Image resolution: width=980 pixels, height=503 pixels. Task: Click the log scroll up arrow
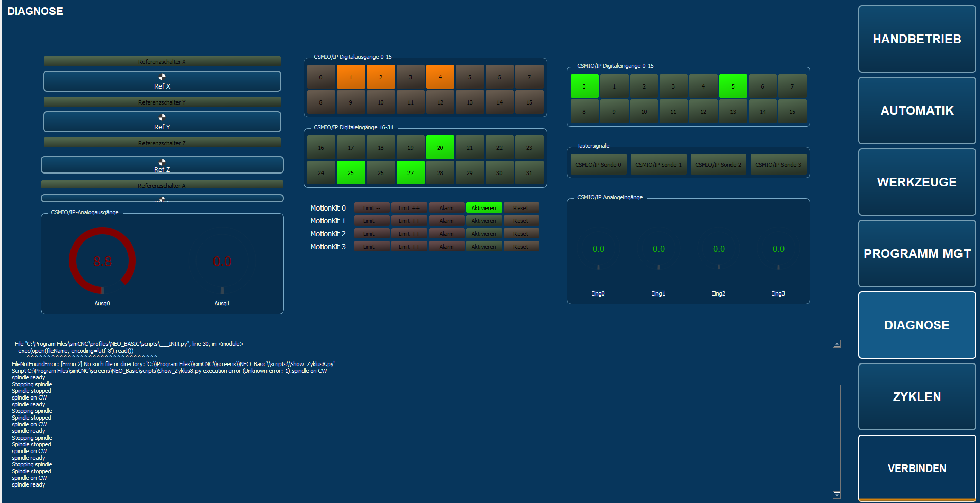837,344
